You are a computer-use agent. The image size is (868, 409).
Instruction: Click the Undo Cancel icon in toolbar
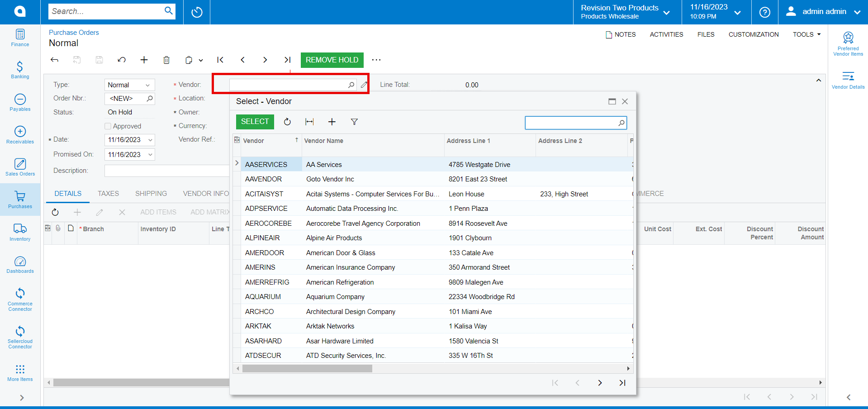pyautogui.click(x=122, y=60)
